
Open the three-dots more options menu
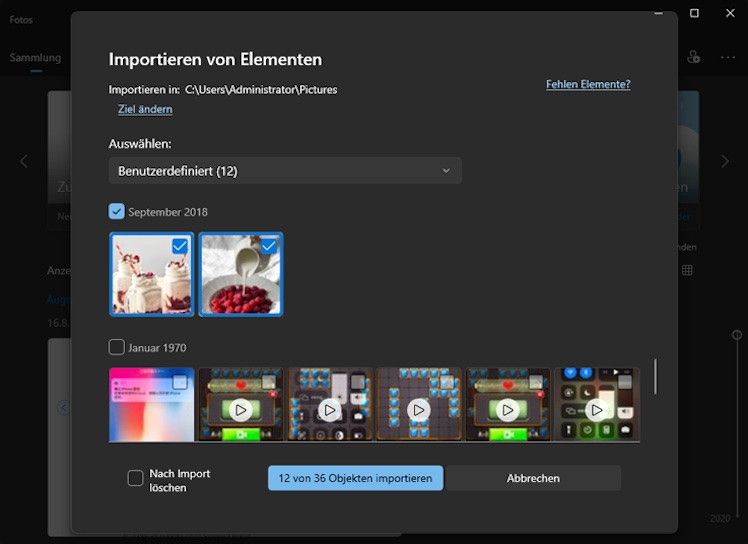pyautogui.click(x=728, y=57)
